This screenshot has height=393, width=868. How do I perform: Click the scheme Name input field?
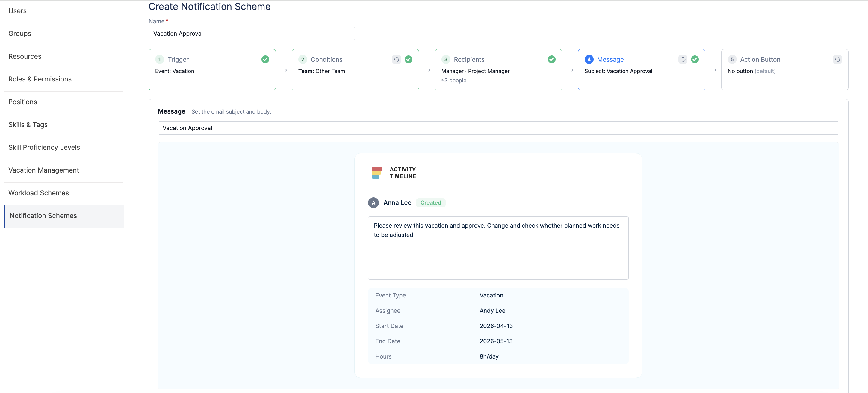tap(252, 33)
